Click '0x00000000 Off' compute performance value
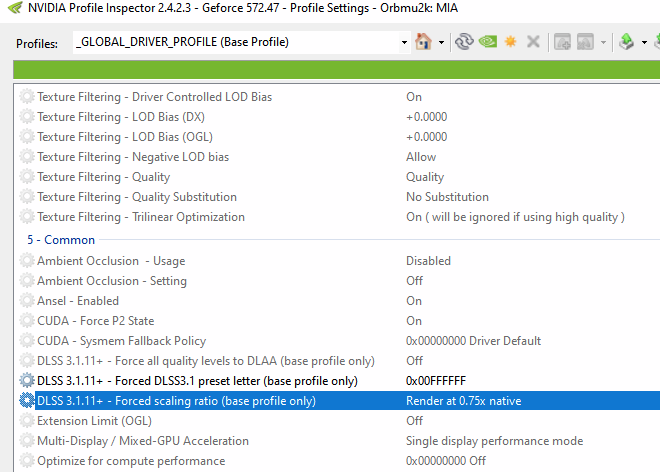Screen dimensions: 660x472 coord(446,461)
